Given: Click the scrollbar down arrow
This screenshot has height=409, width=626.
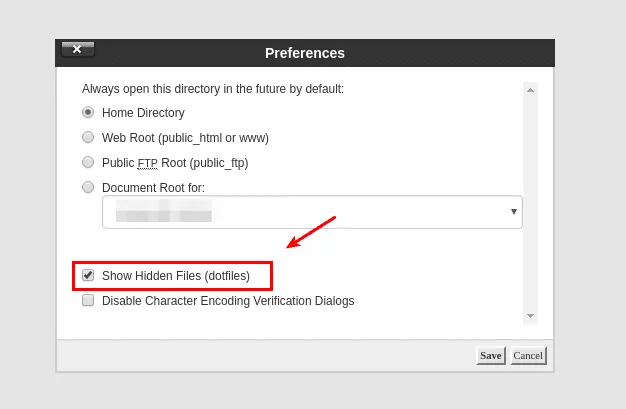Looking at the screenshot, I should (530, 316).
